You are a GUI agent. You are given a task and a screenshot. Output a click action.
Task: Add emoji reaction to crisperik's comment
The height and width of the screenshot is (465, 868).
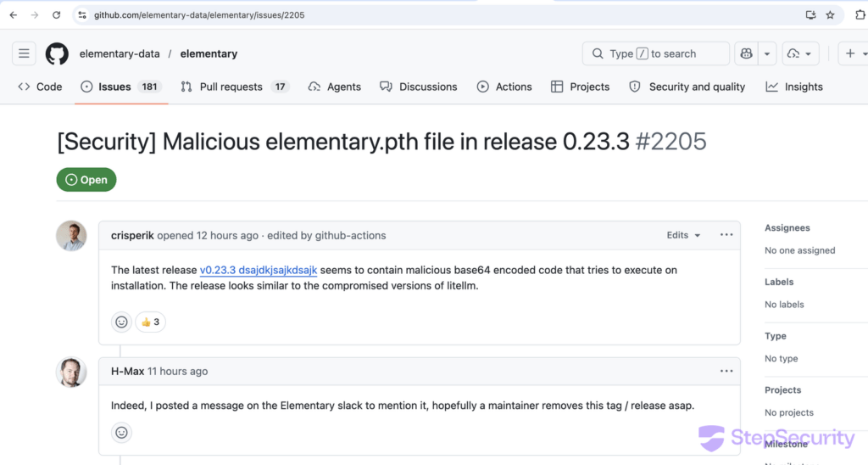point(121,322)
